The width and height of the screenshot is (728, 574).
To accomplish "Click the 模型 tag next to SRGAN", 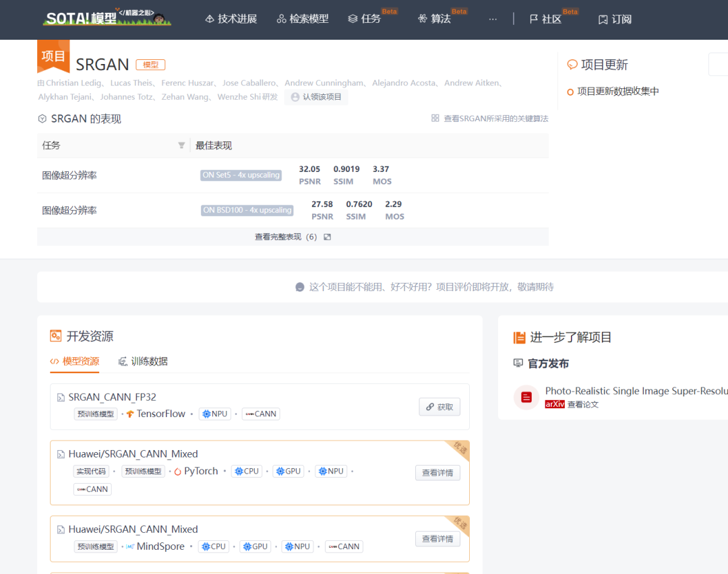I will [x=150, y=65].
